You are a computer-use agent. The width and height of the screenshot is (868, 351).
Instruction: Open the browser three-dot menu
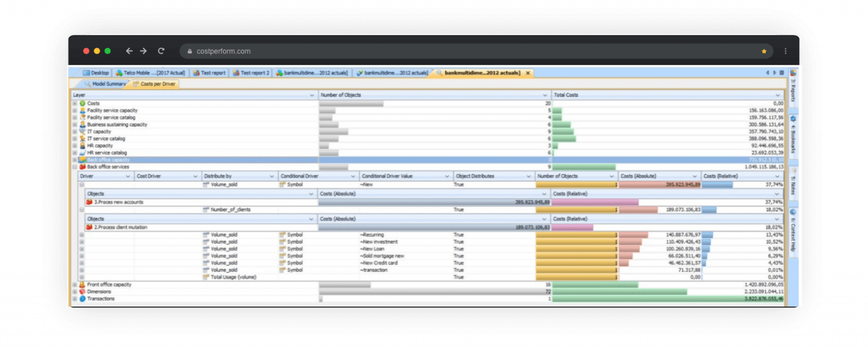785,51
